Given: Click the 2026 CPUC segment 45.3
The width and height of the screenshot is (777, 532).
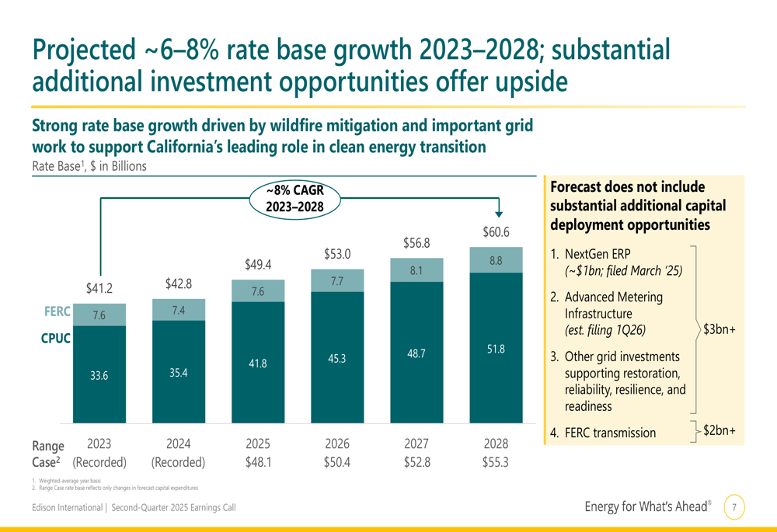Looking at the screenshot, I should click(337, 357).
